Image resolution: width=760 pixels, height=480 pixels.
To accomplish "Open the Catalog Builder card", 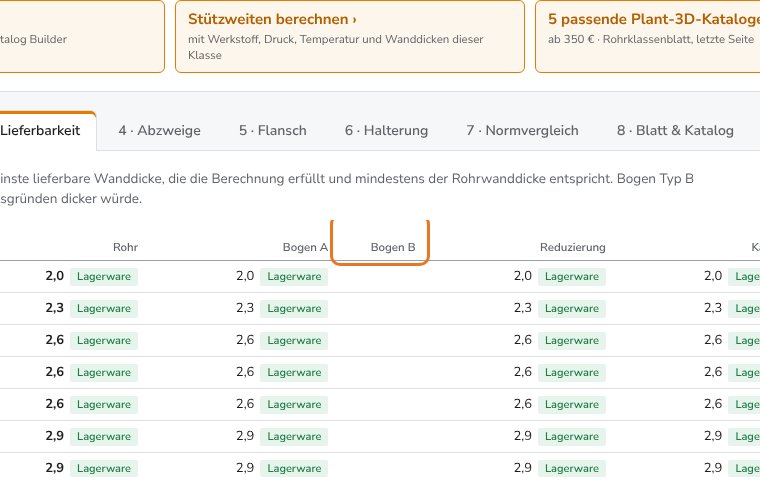I will pos(82,36).
